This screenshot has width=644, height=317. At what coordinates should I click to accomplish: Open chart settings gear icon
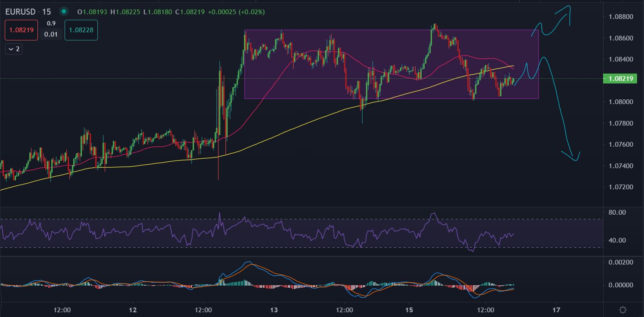[x=622, y=310]
